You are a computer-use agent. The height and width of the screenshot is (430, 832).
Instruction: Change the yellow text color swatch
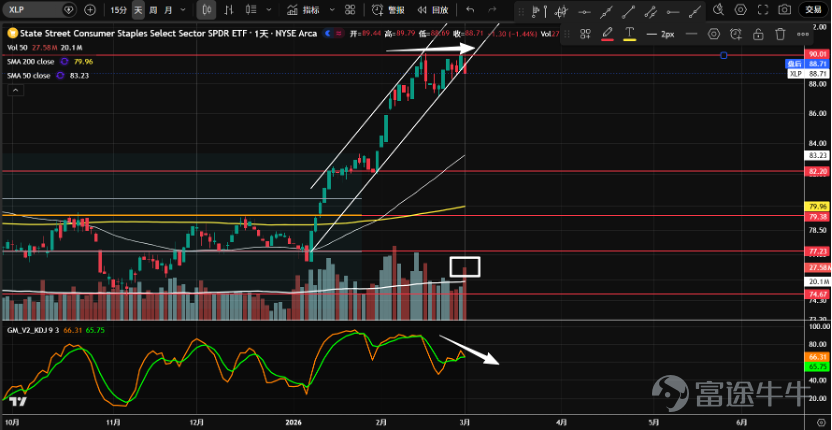click(630, 34)
